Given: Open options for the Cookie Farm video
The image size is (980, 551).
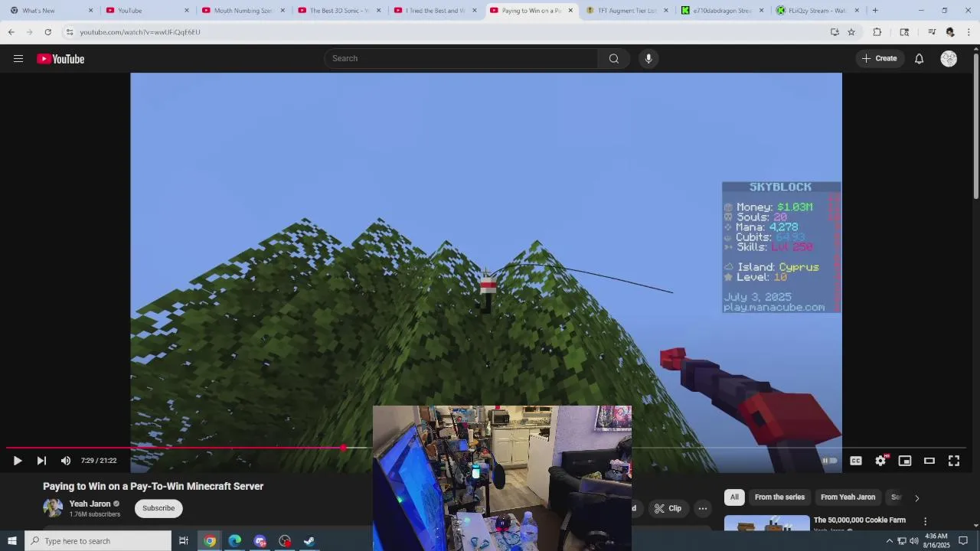Looking at the screenshot, I should [925, 522].
